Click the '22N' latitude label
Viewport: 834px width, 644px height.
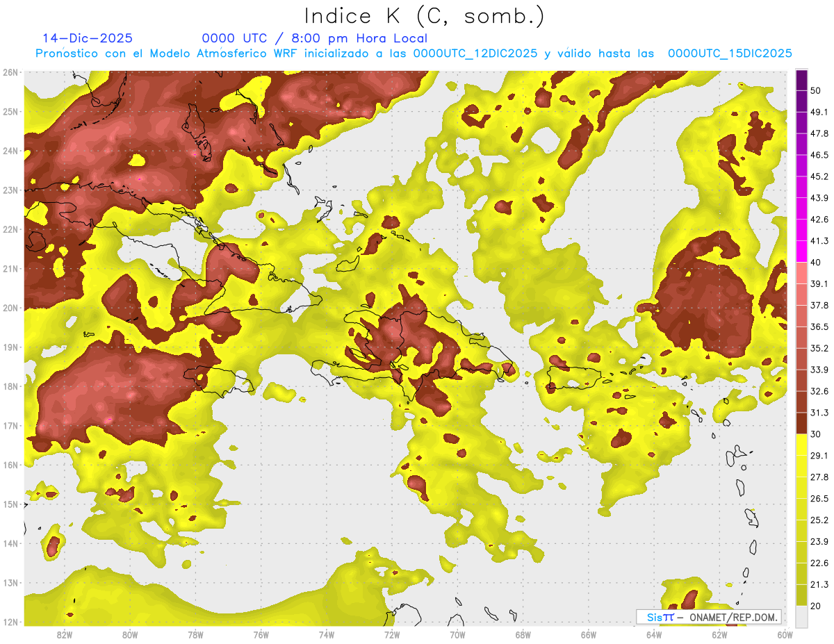pyautogui.click(x=10, y=229)
